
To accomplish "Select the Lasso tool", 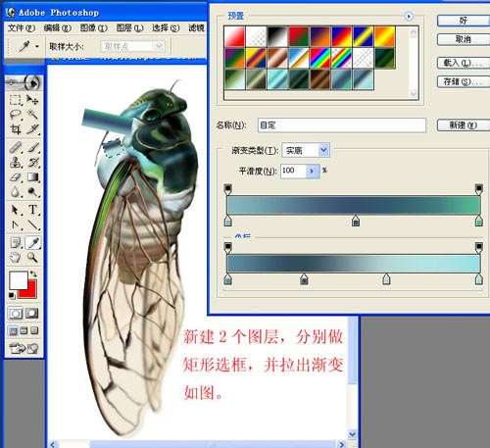I will [15, 115].
